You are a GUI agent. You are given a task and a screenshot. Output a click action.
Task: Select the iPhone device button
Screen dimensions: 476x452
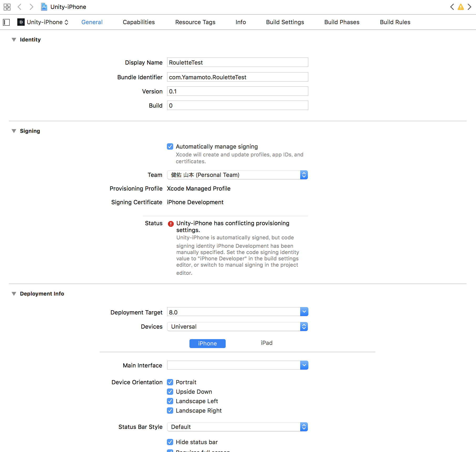coord(207,343)
